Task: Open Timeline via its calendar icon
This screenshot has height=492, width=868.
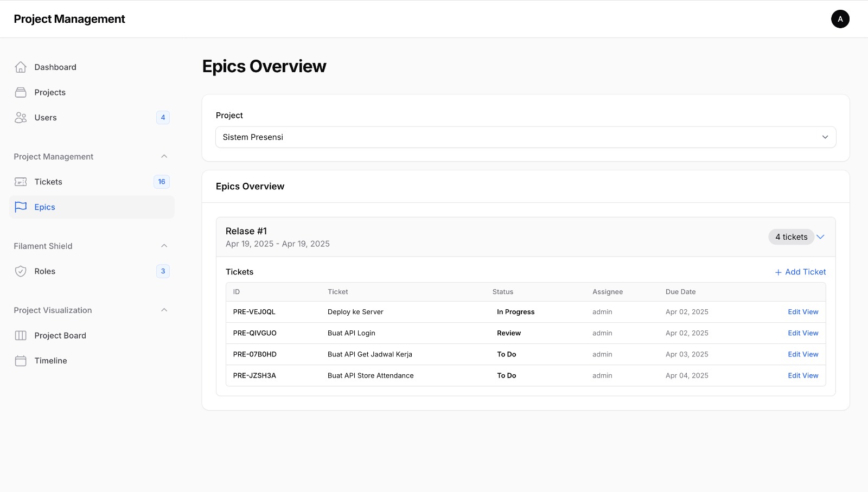Action: [x=21, y=361]
